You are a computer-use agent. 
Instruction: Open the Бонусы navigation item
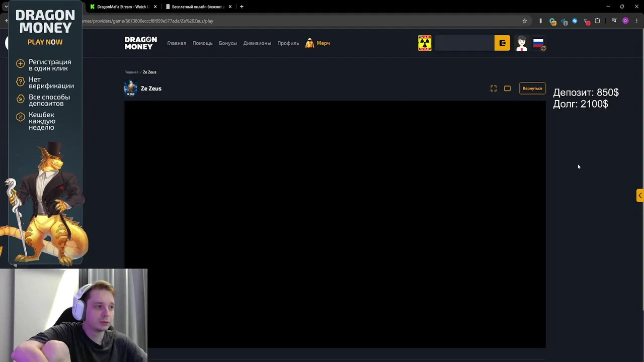pos(228,43)
